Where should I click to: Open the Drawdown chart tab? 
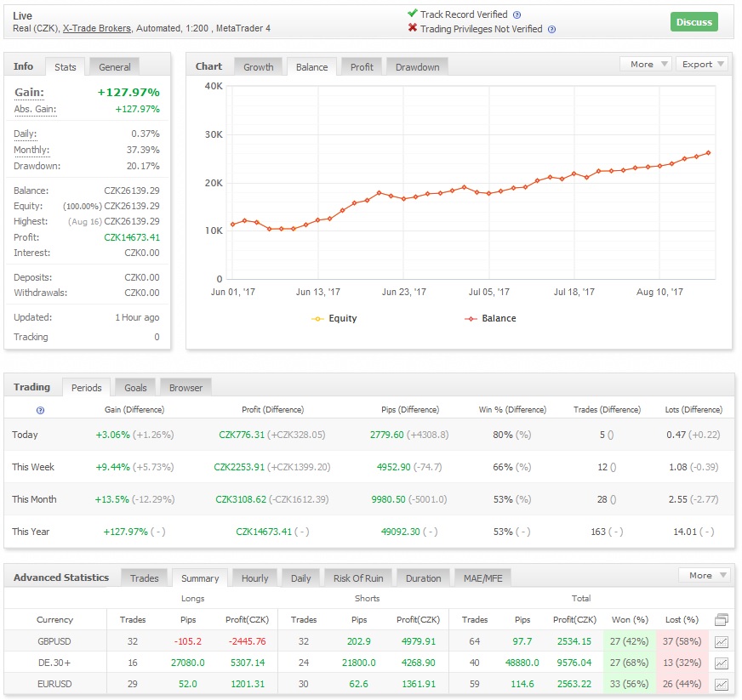pos(417,66)
